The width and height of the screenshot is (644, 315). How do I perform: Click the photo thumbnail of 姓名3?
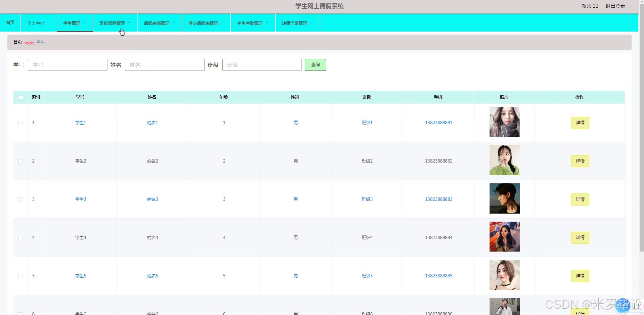click(504, 198)
